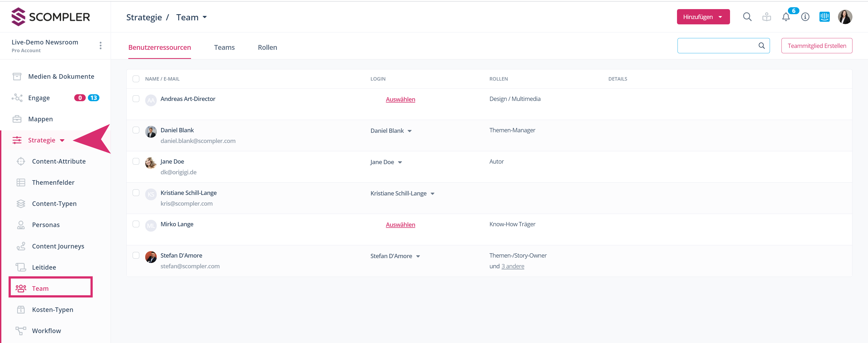Viewport: 868px width, 343px height.
Task: Click Teammitglied Erstellen button
Action: tap(817, 46)
